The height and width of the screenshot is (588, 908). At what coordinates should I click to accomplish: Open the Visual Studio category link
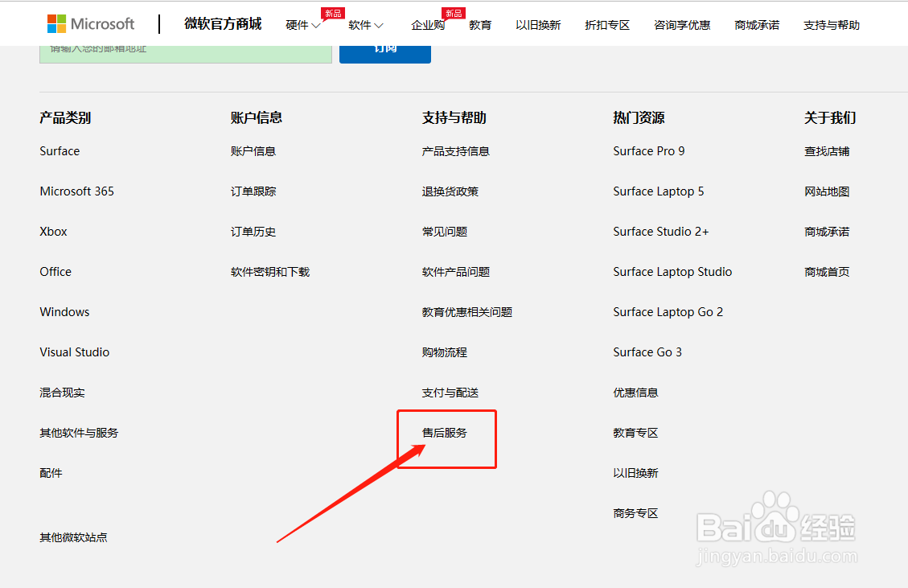[x=74, y=352]
